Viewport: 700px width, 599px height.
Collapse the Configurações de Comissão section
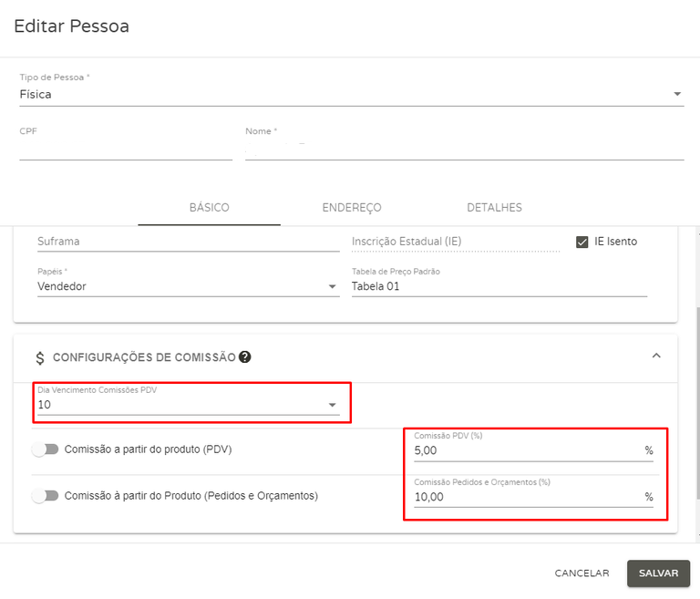[656, 356]
